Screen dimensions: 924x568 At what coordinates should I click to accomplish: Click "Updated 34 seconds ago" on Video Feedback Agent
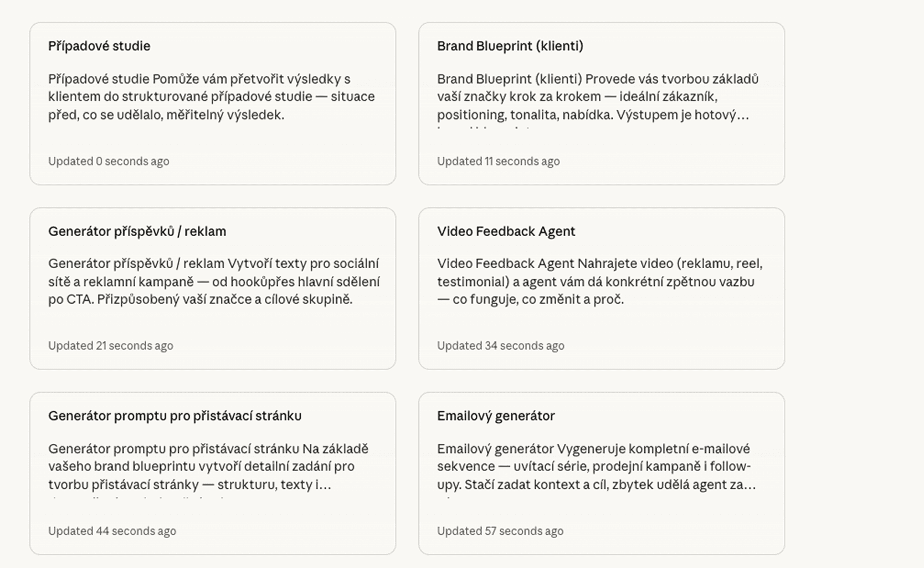tap(501, 345)
